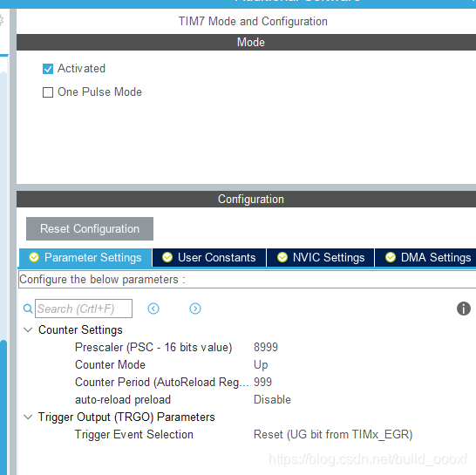The width and height of the screenshot is (476, 475).
Task: Switch to Parameter Settings tab
Action: pyautogui.click(x=85, y=257)
